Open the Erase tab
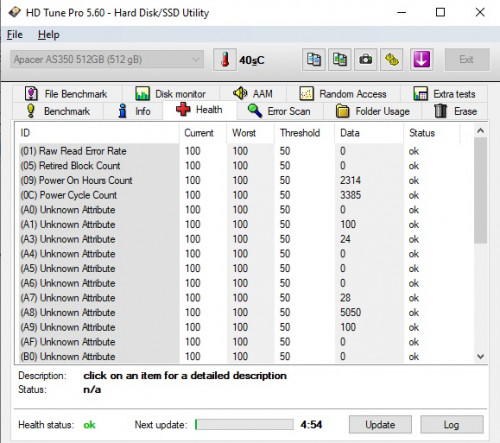The height and width of the screenshot is (443, 500). pyautogui.click(x=455, y=111)
